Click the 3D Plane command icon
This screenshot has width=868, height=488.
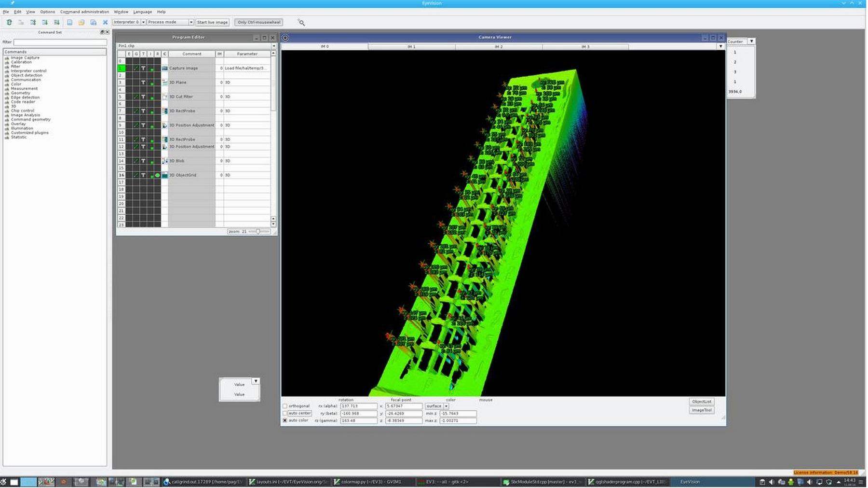pyautogui.click(x=164, y=83)
